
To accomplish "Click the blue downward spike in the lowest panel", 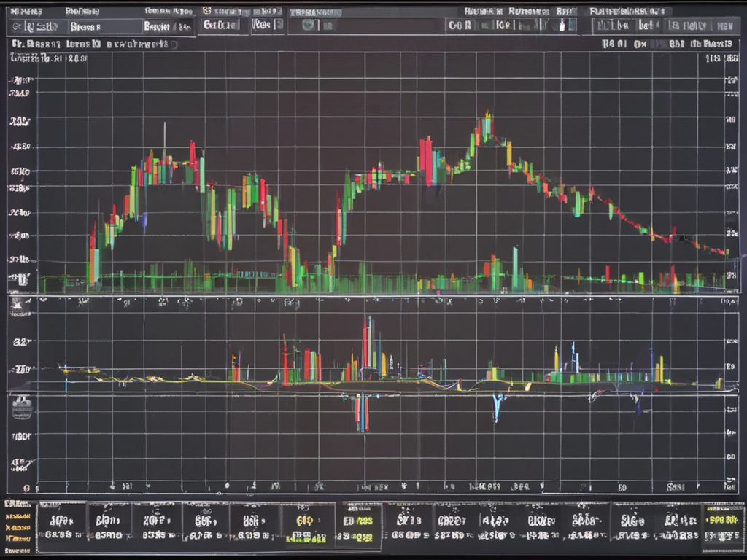I will pos(498,408).
